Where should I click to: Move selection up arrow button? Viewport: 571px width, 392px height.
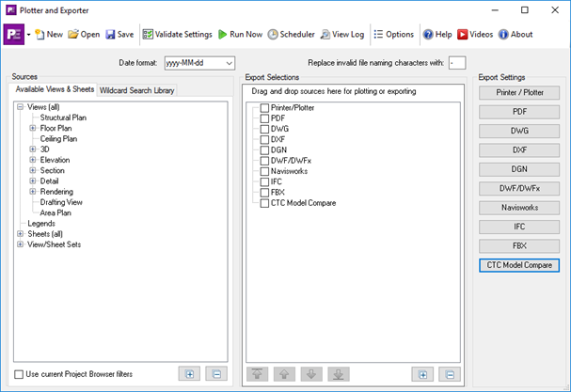(x=284, y=374)
